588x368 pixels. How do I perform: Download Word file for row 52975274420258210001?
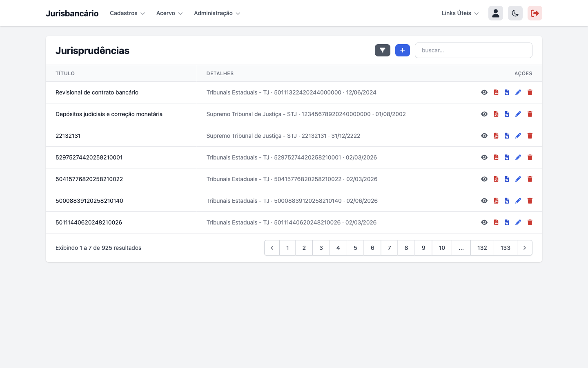point(507,157)
